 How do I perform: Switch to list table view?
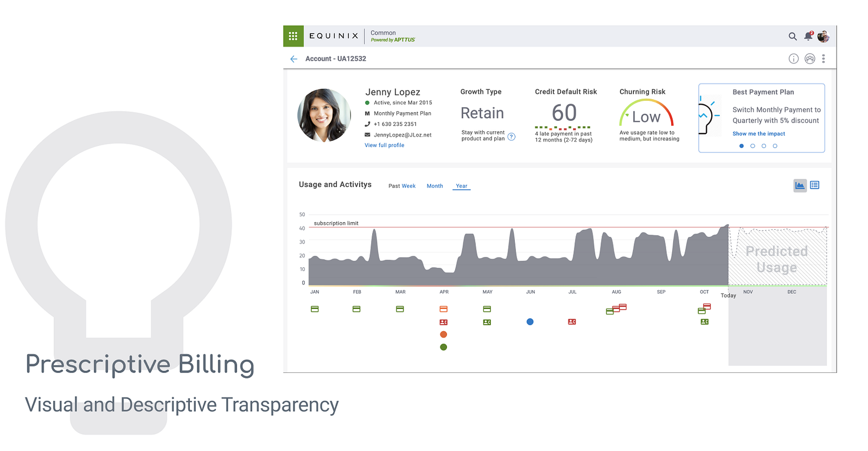click(815, 185)
